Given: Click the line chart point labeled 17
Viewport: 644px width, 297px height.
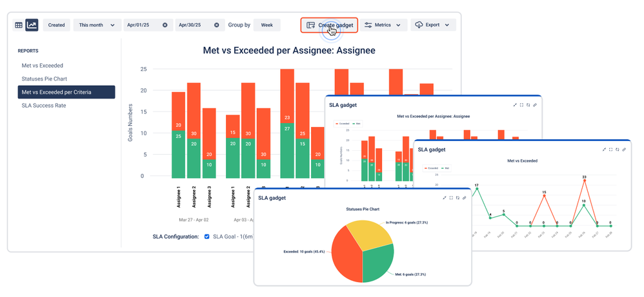Looking at the screenshot, I should [x=476, y=189].
